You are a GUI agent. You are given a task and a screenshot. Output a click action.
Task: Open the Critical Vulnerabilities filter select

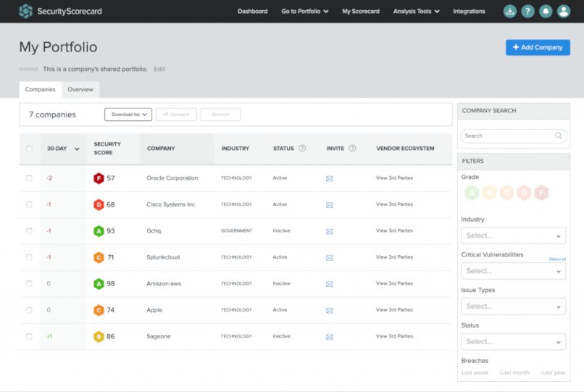coord(513,271)
